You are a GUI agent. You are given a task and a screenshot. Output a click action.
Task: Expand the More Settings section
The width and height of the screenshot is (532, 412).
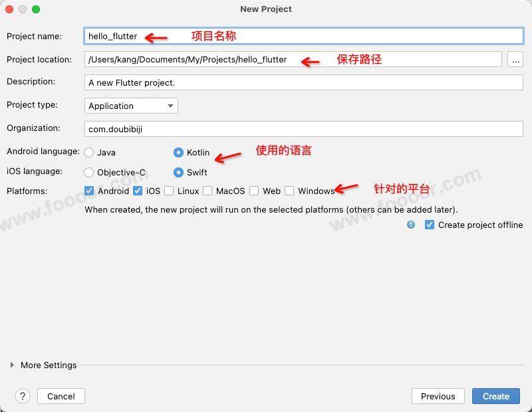click(x=12, y=365)
